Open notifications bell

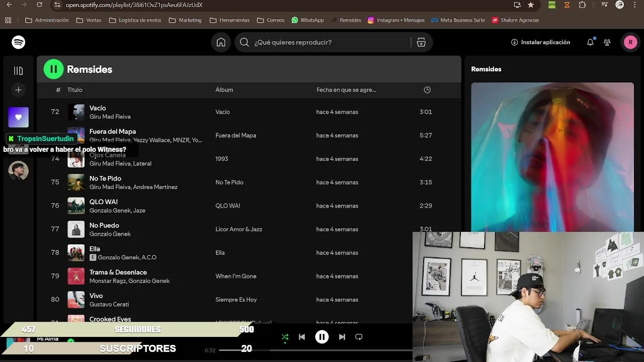[x=590, y=42]
